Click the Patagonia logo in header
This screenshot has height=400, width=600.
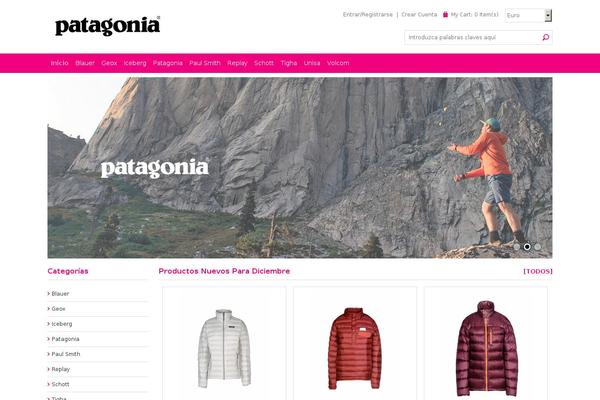tap(108, 26)
